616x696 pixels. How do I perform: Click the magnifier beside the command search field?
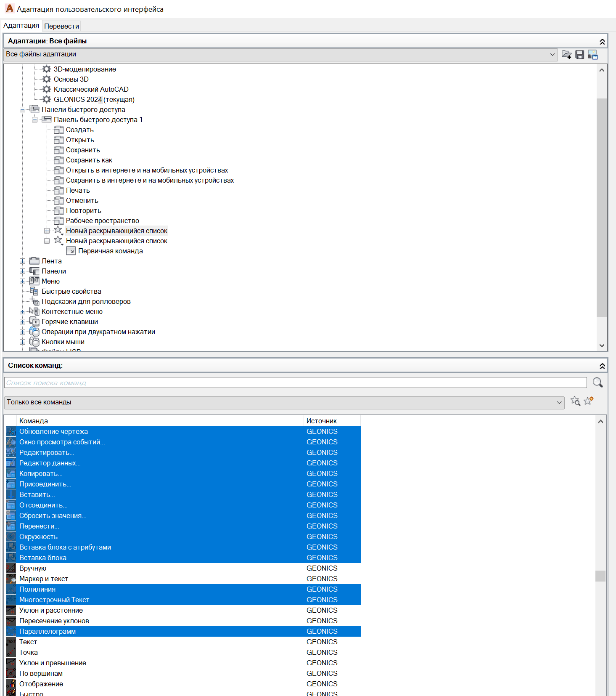point(597,383)
